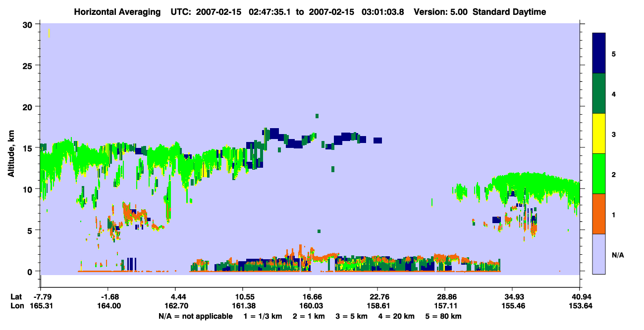Click the orange level 1 colorbar segment
The image size is (644, 330).
pyautogui.click(x=599, y=214)
